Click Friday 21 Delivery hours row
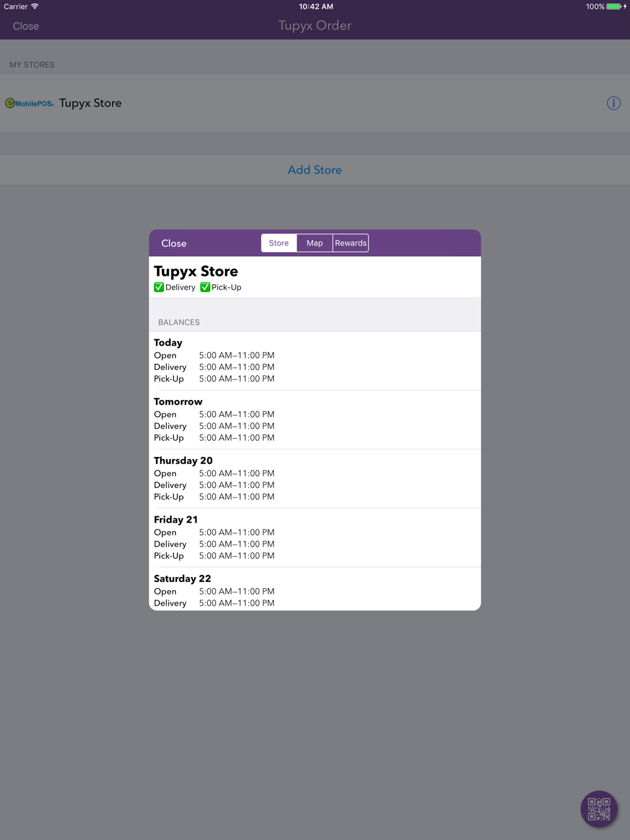The image size is (630, 840). tap(214, 544)
